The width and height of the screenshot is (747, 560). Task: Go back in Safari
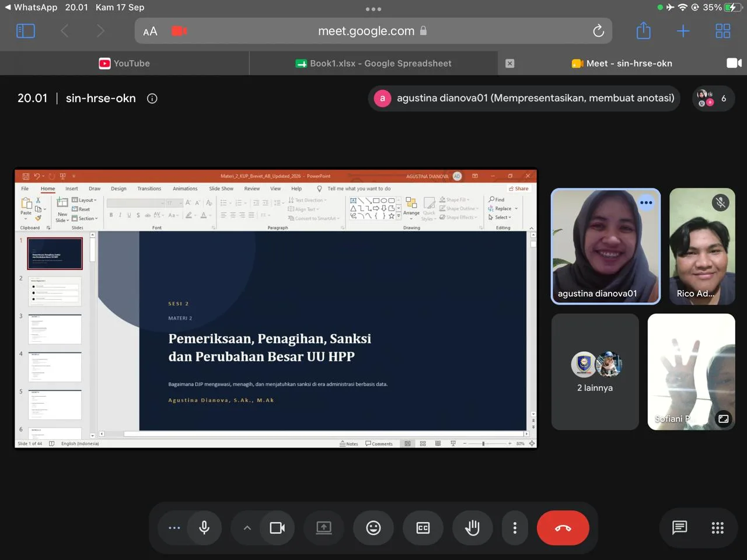[65, 31]
